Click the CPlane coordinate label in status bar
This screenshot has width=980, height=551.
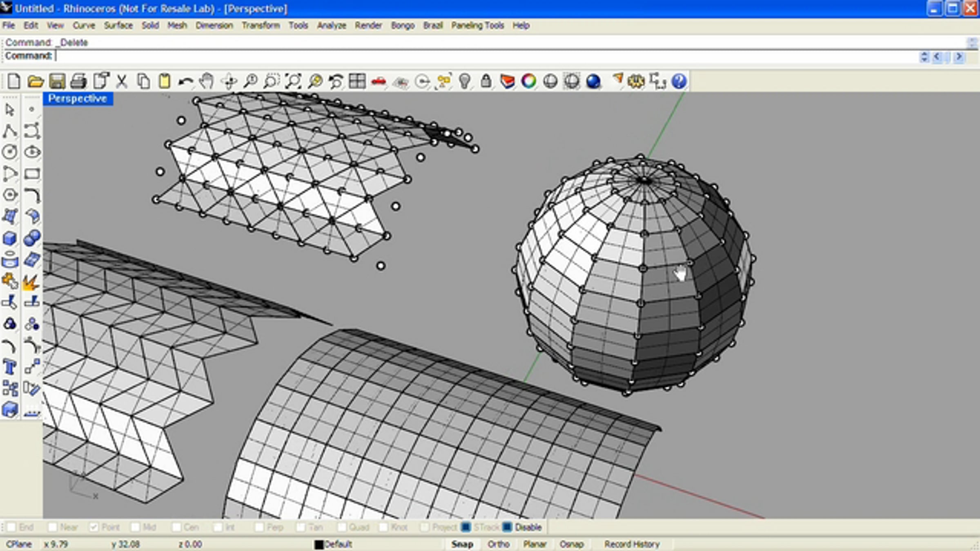coord(19,544)
